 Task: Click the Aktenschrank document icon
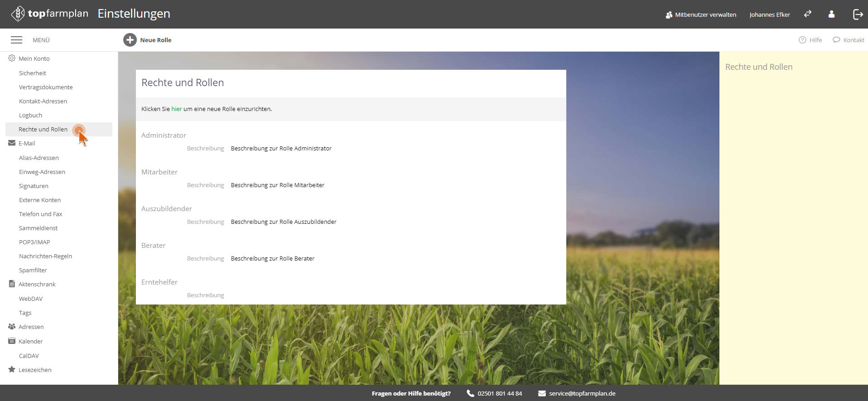12,284
